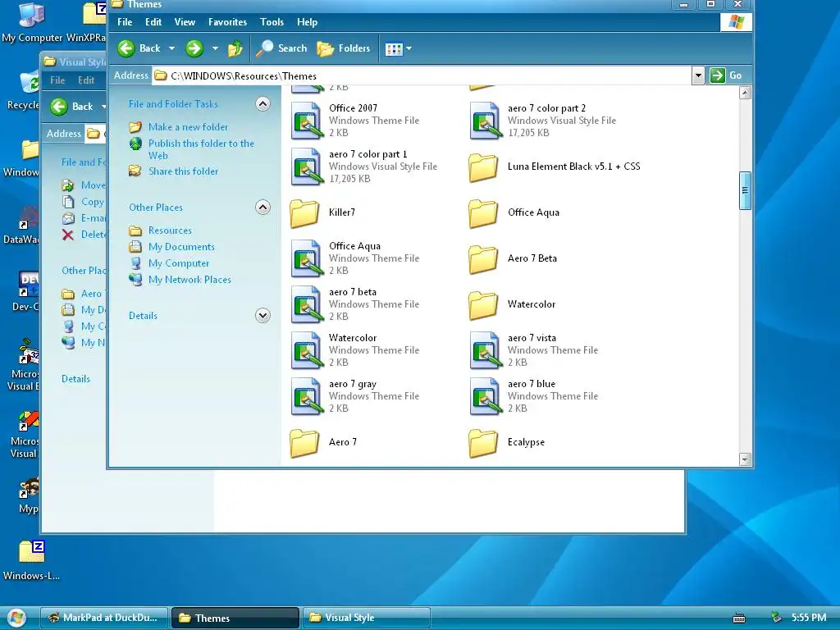Click the keyboard icon in system tray

pos(739,619)
